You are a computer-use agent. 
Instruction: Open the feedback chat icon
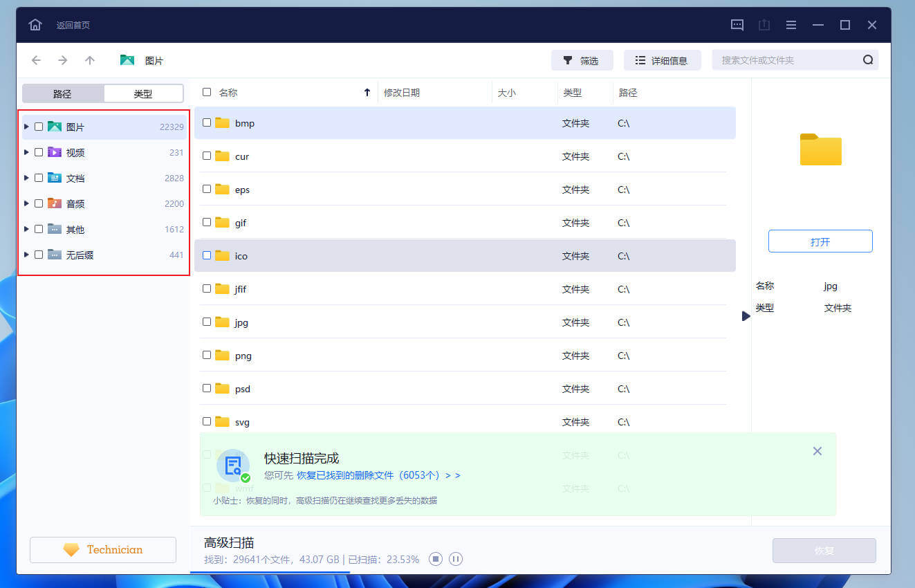737,24
